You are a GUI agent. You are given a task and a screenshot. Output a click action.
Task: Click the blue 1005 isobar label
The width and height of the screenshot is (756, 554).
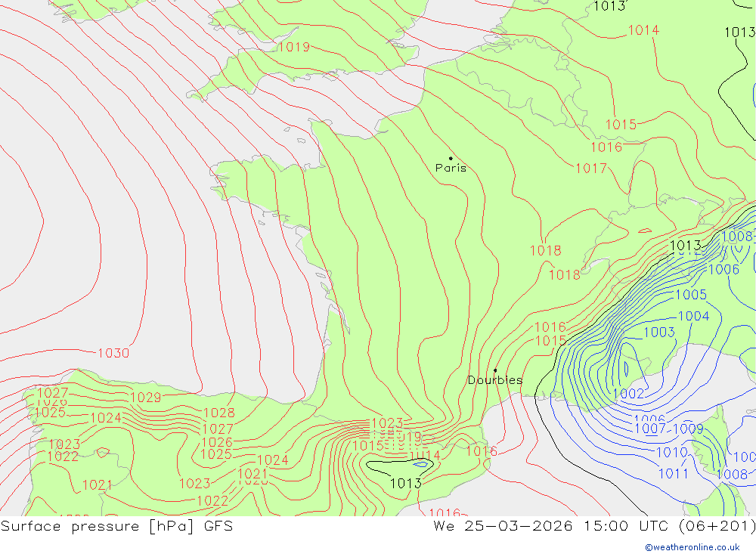tap(691, 294)
